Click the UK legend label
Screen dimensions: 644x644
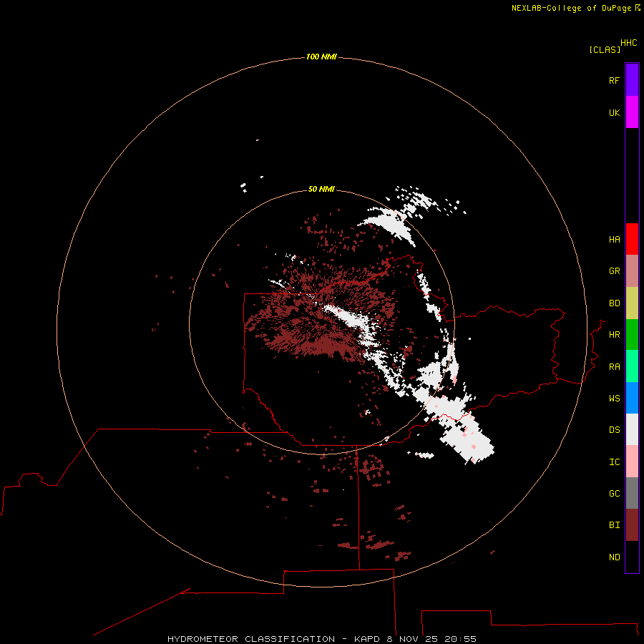[614, 112]
